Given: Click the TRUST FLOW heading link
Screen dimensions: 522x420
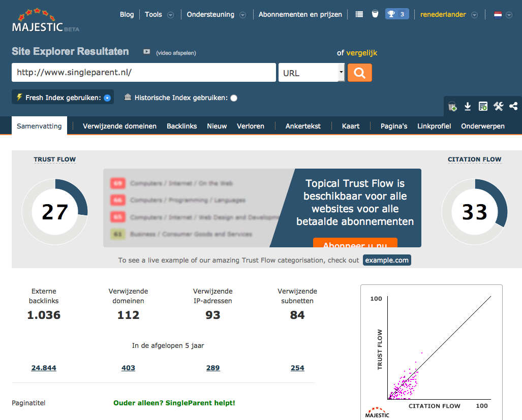Looking at the screenshot, I should (54, 159).
